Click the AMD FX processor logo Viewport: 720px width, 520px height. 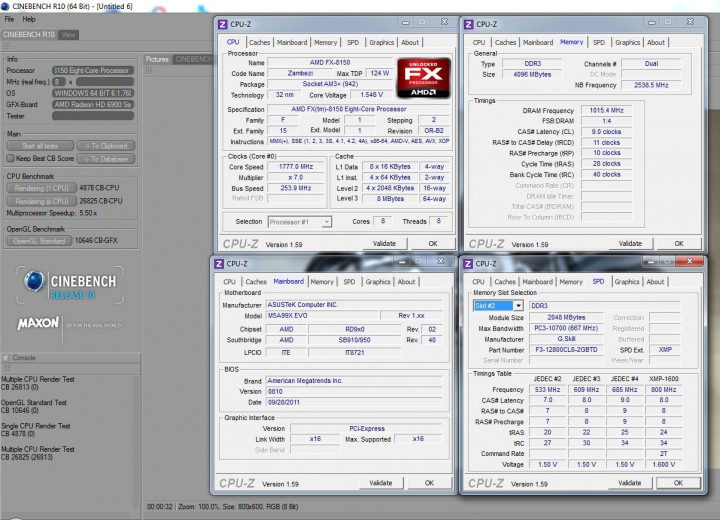[x=423, y=78]
